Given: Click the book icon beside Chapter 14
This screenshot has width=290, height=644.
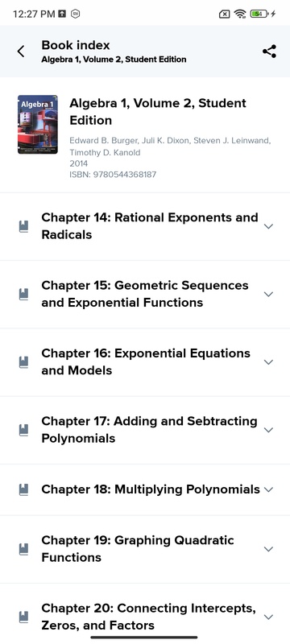Looking at the screenshot, I should 24,226.
